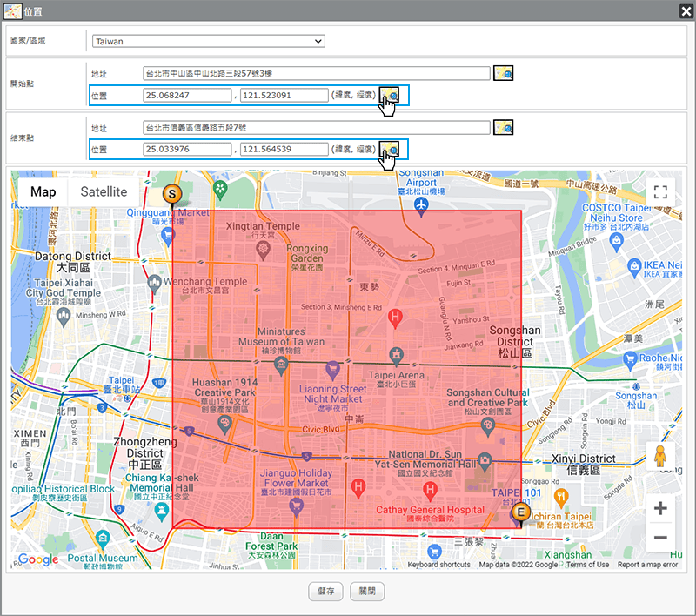Select Miniatures Museum of Taiwan pin

pyautogui.click(x=280, y=365)
